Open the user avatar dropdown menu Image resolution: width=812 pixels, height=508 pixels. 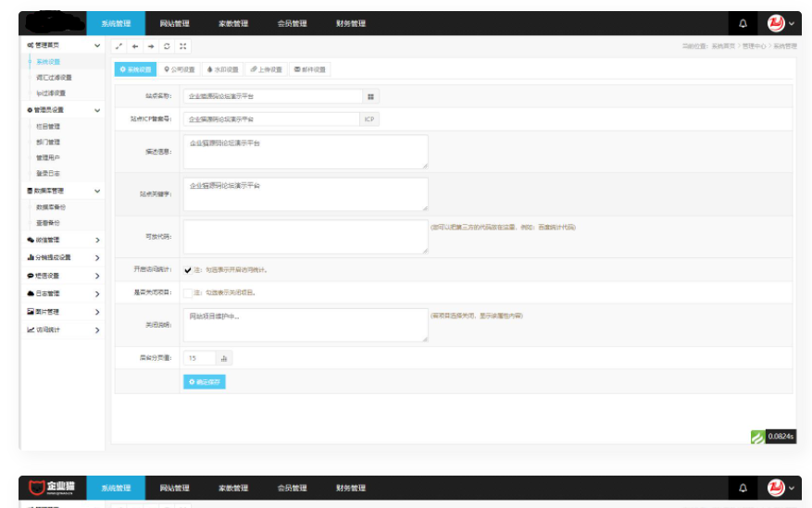point(781,23)
